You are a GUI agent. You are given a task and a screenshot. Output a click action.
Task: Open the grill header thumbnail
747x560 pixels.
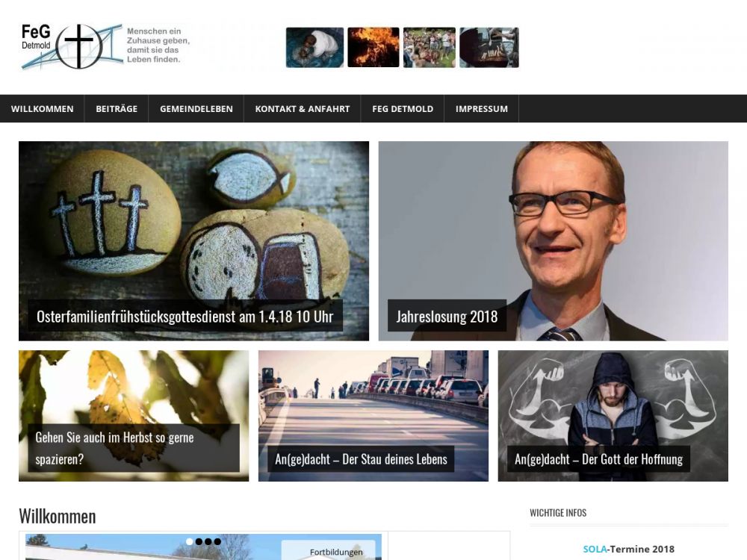[x=489, y=47]
